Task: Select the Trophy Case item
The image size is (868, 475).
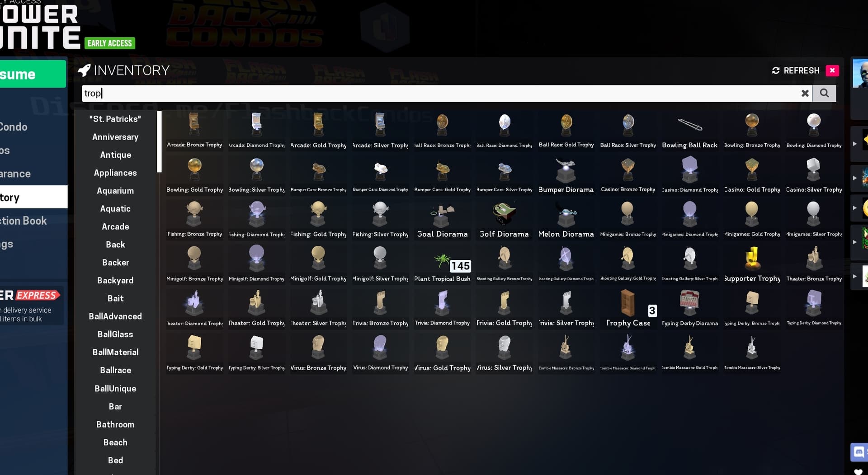Action: pos(628,309)
